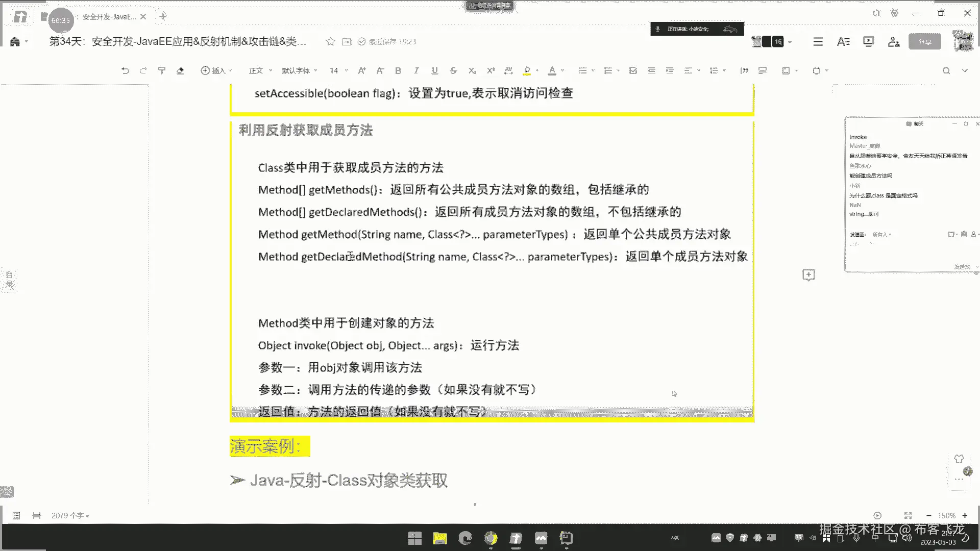Click the 分享 share button
Viewport: 980px width, 551px height.
[x=924, y=41]
